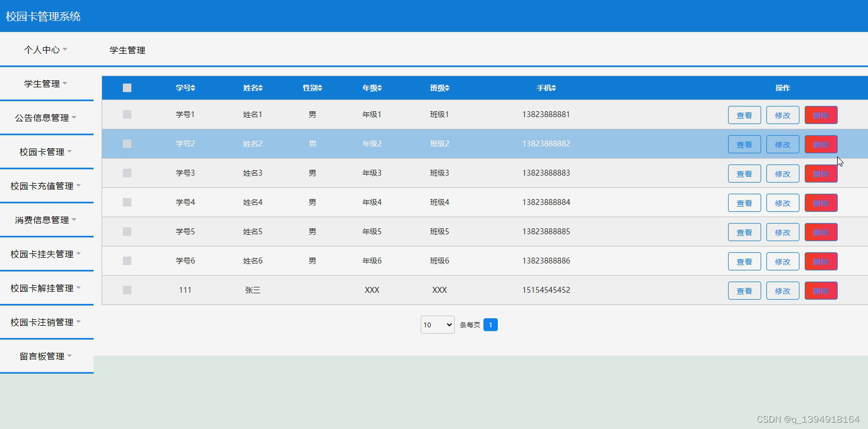
Task: Click the 校园卡管理系统 title in header
Action: [x=43, y=16]
